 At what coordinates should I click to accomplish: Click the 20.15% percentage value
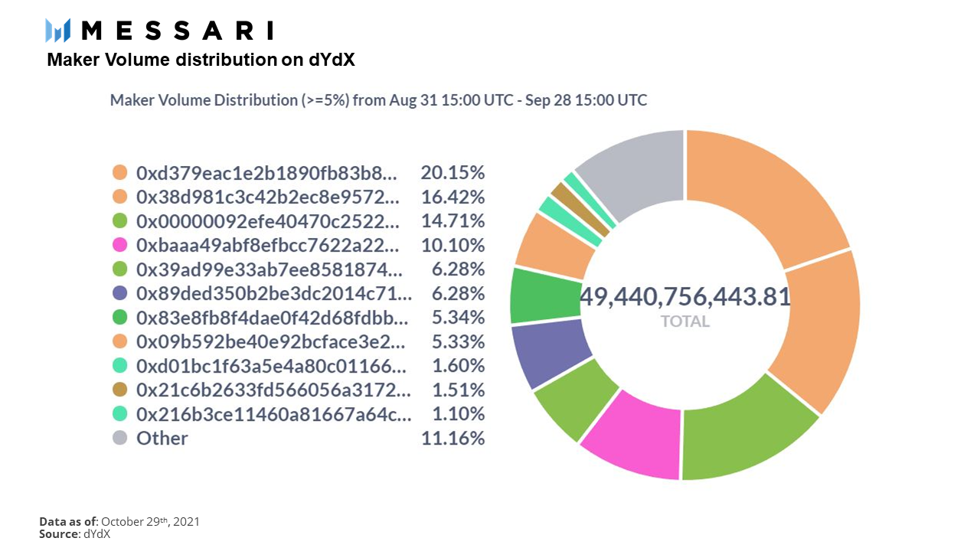tap(452, 173)
